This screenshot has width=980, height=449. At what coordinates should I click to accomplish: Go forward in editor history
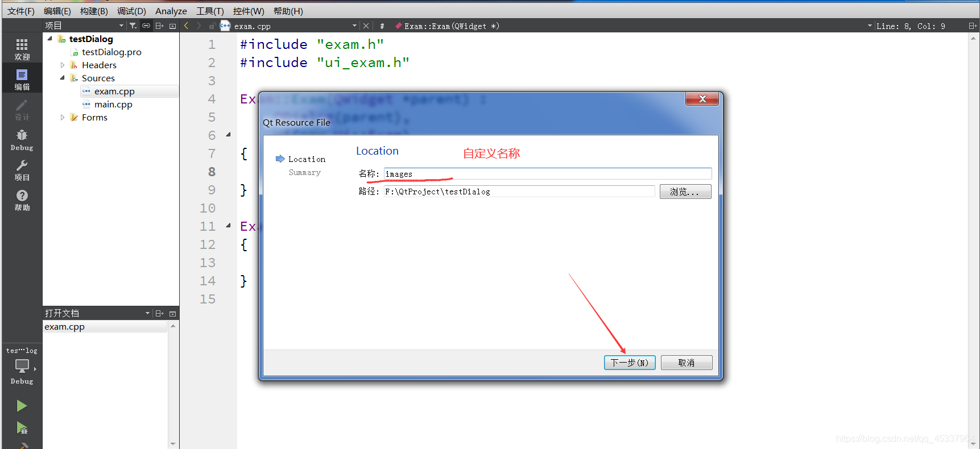[199, 26]
